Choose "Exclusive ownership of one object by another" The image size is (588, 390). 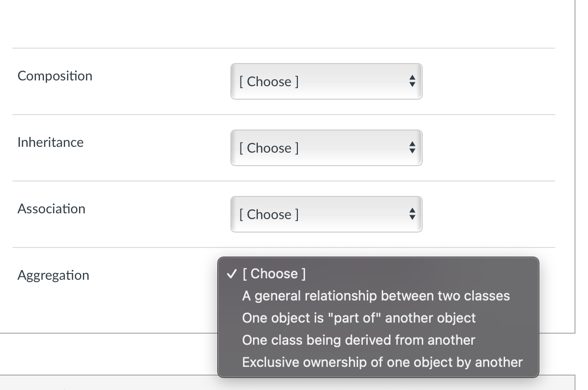[x=382, y=363]
